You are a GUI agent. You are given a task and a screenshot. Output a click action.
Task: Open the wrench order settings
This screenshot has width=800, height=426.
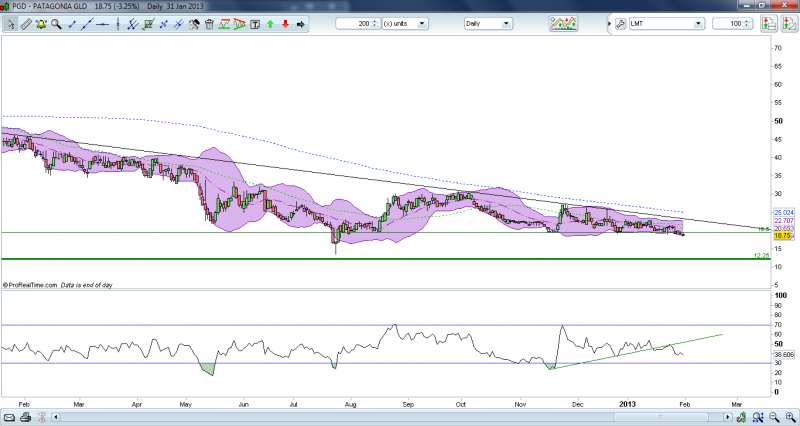pos(620,23)
